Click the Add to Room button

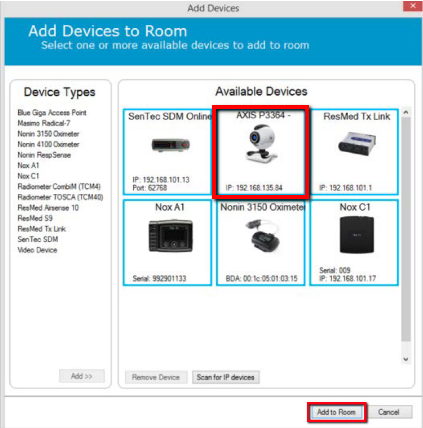click(x=336, y=412)
